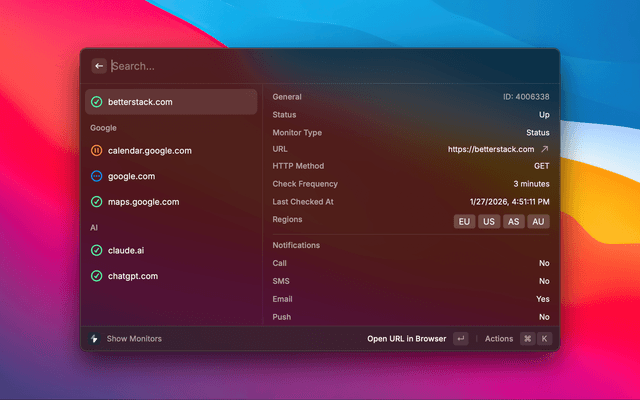Viewport: 640px width, 400px height.
Task: Focus the Search input field
Action: pyautogui.click(x=320, y=66)
